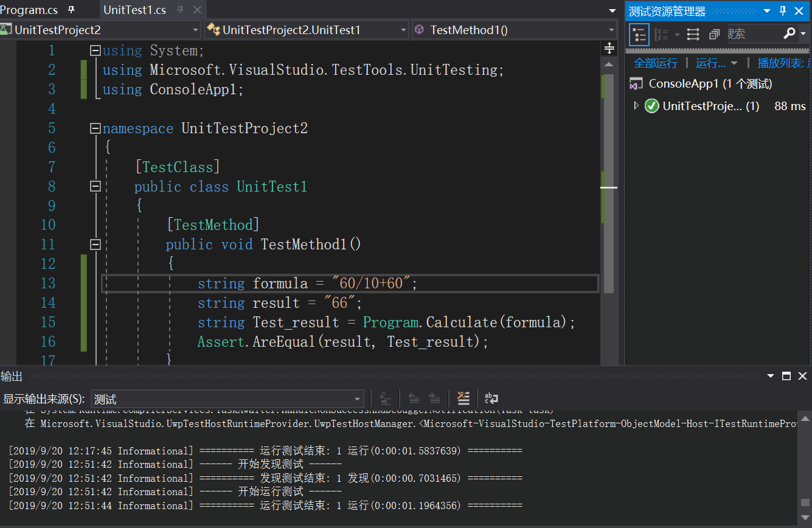Screen dimensions: 812x528
Task: Collapse the namespace UnitTestProject2 block
Action: pos(95,128)
